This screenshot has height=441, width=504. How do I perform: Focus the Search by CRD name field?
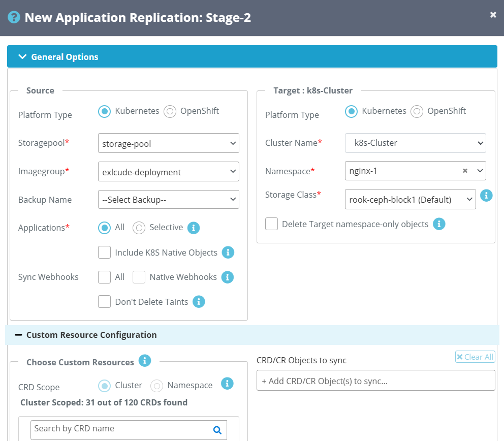[129, 430]
